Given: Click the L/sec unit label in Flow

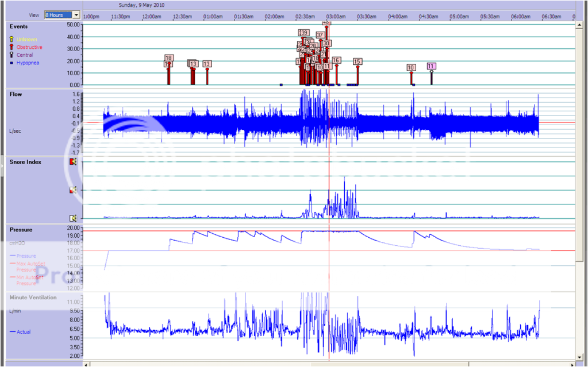Looking at the screenshot, I should 16,131.
